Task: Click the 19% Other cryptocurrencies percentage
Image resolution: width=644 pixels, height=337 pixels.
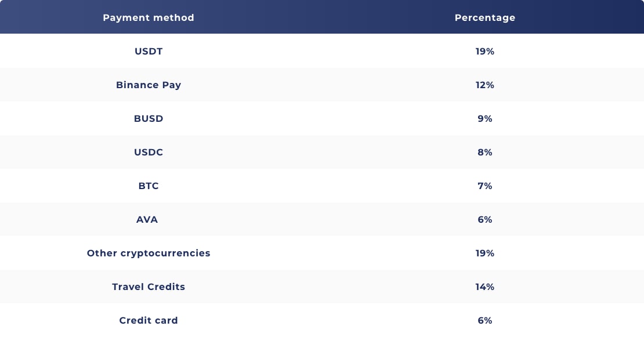Action: [x=484, y=253]
